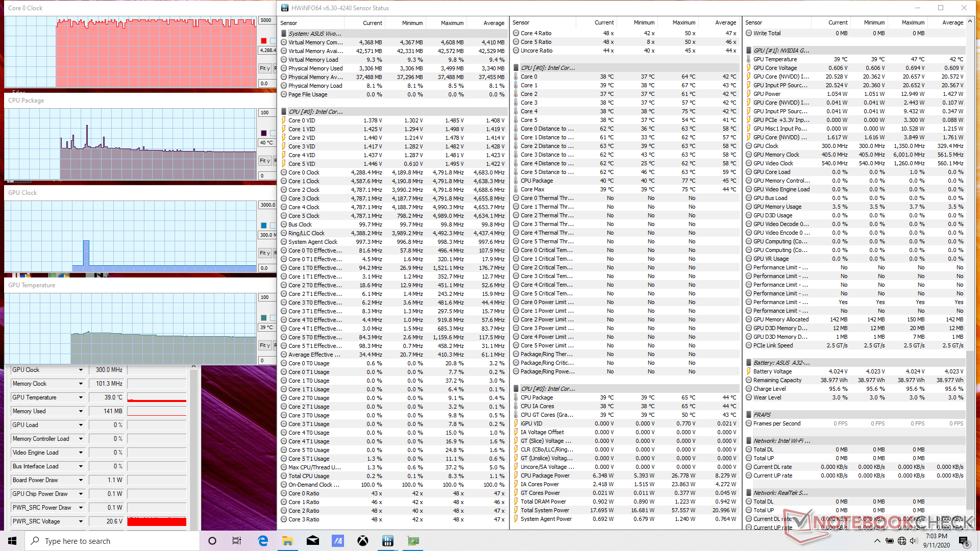This screenshot has height=551, width=980.
Task: Open GPU Load dropdown in GPU-Z
Action: pyautogui.click(x=81, y=425)
